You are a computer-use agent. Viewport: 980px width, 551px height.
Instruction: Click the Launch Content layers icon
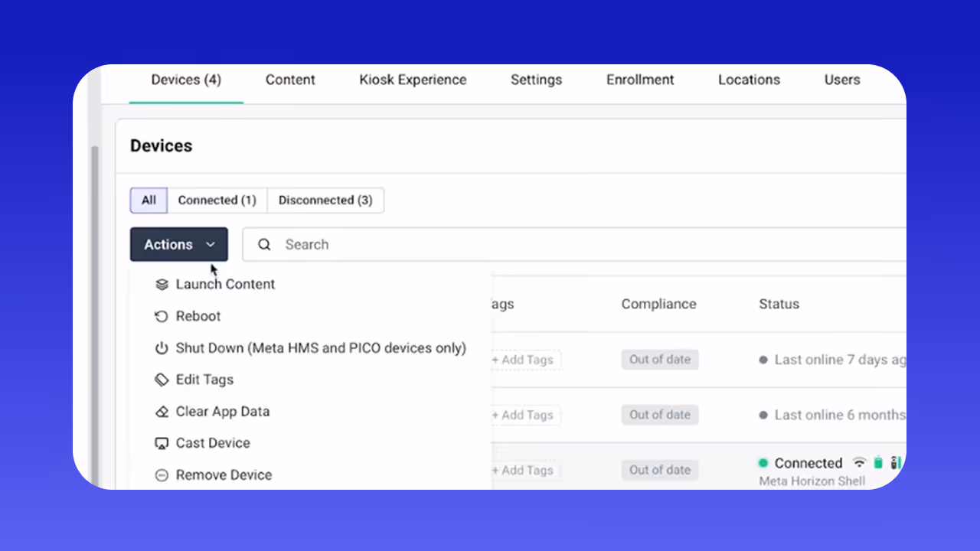pos(162,285)
